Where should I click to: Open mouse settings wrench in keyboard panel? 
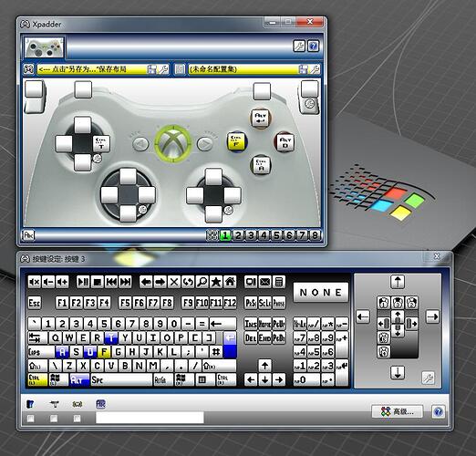pos(428,378)
